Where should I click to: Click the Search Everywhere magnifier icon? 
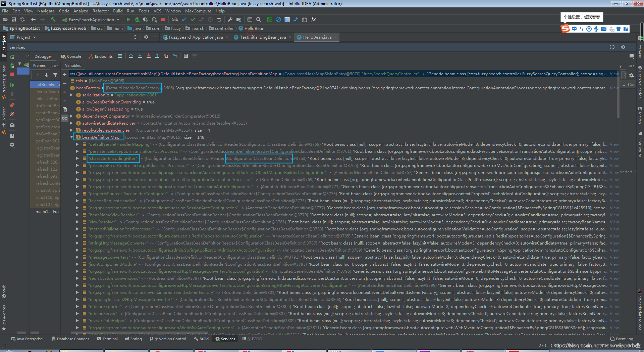pyautogui.click(x=259, y=19)
